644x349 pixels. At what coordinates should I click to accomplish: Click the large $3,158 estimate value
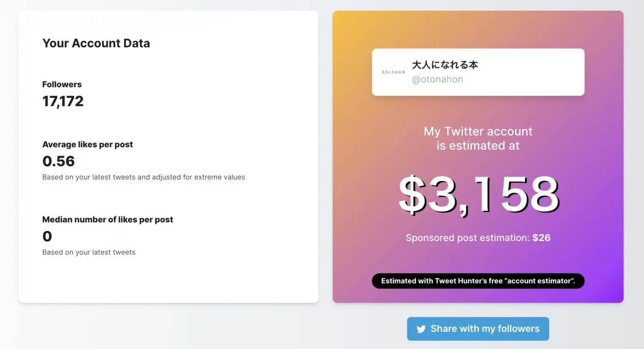pos(478,194)
